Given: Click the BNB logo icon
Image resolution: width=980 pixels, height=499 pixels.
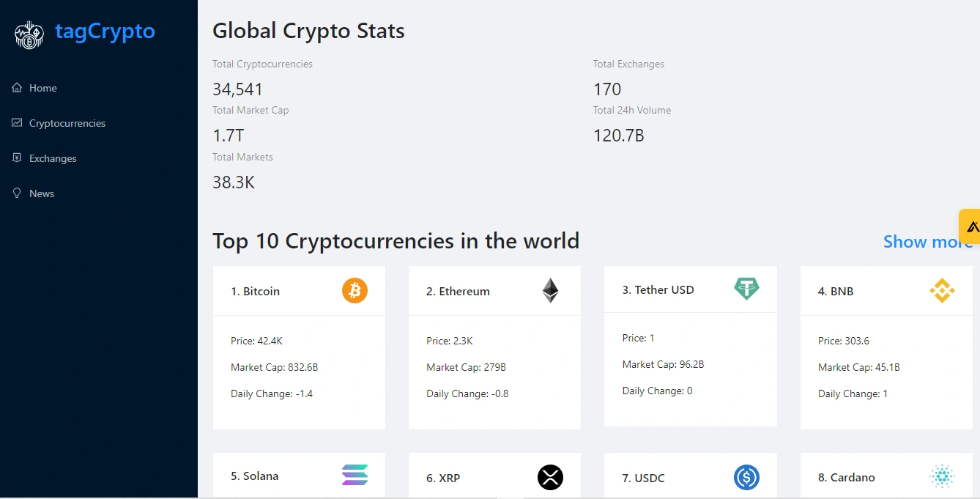Looking at the screenshot, I should pyautogui.click(x=942, y=291).
